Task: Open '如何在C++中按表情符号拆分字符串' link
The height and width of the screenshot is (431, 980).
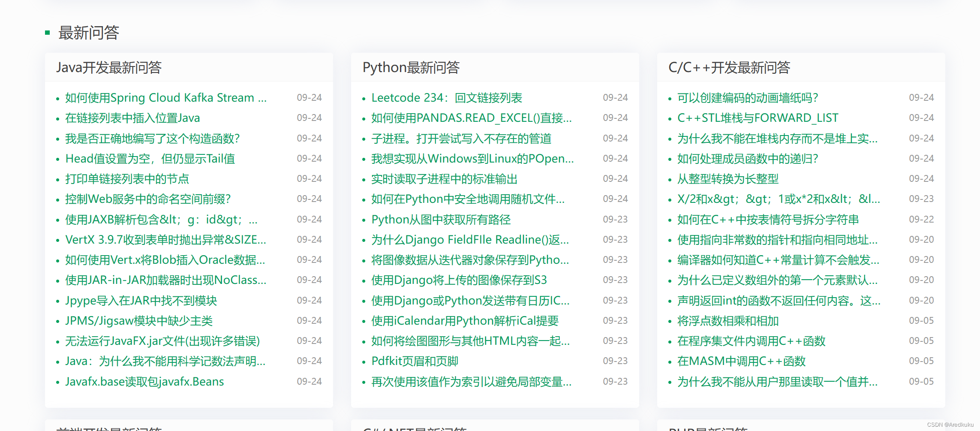Action: coord(768,220)
